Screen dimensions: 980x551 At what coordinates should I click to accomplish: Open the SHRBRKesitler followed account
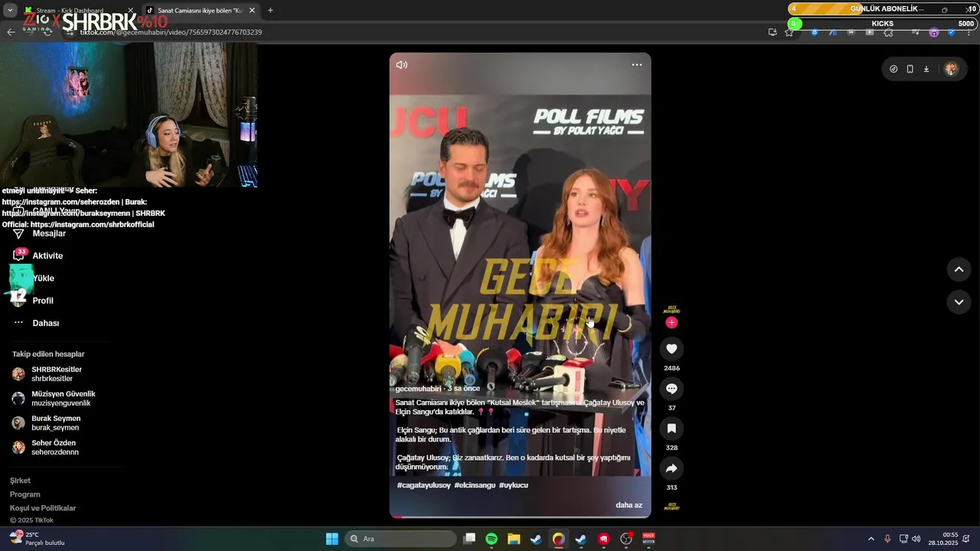[x=55, y=374]
